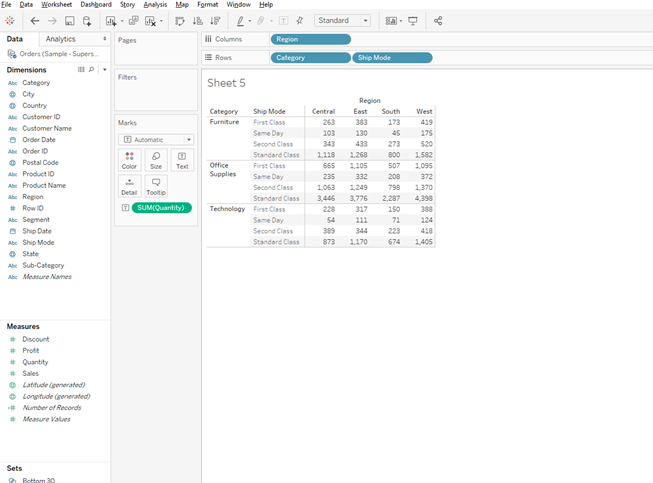The image size is (653, 483).
Task: Click the Furniture category row header
Action: tap(224, 122)
